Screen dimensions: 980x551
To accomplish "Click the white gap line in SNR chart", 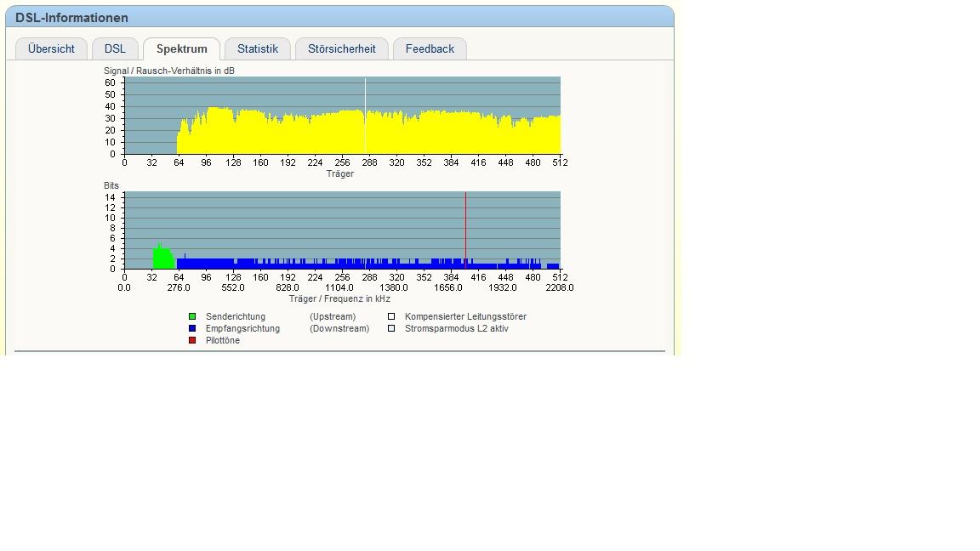I will (366, 116).
